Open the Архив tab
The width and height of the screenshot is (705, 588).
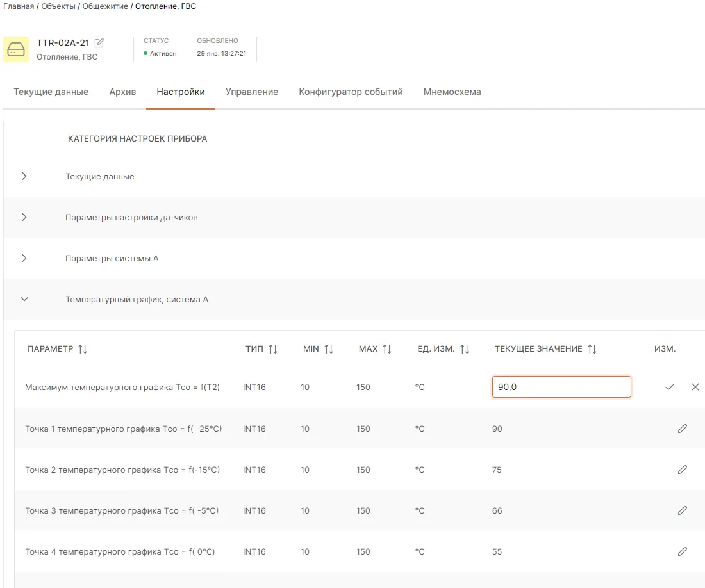122,92
